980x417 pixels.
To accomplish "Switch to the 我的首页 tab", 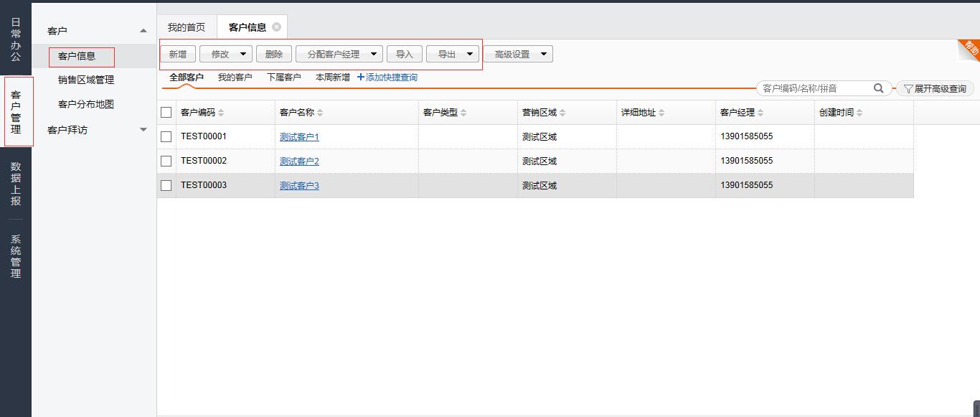I will click(187, 27).
